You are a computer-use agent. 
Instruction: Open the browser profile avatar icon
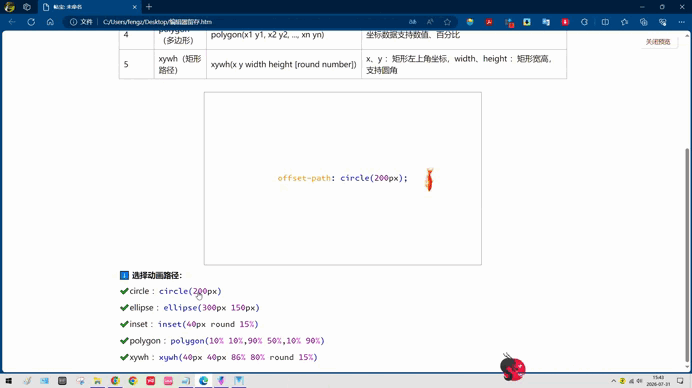(9, 7)
